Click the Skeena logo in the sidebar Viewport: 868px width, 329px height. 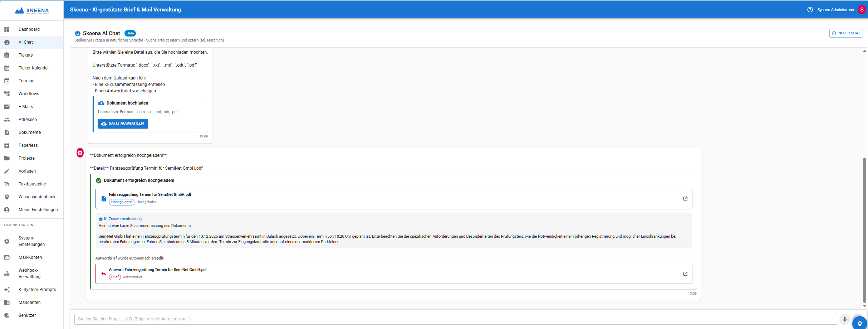point(32,11)
